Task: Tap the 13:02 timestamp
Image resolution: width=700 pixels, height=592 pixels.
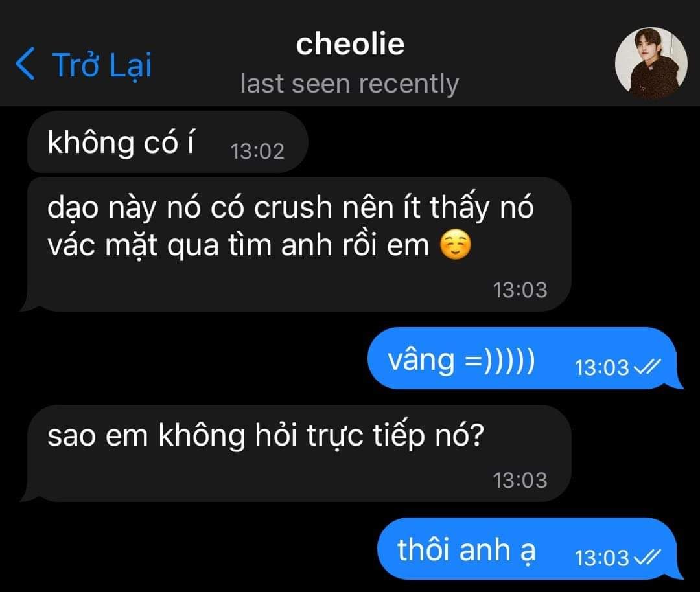Action: (x=257, y=151)
